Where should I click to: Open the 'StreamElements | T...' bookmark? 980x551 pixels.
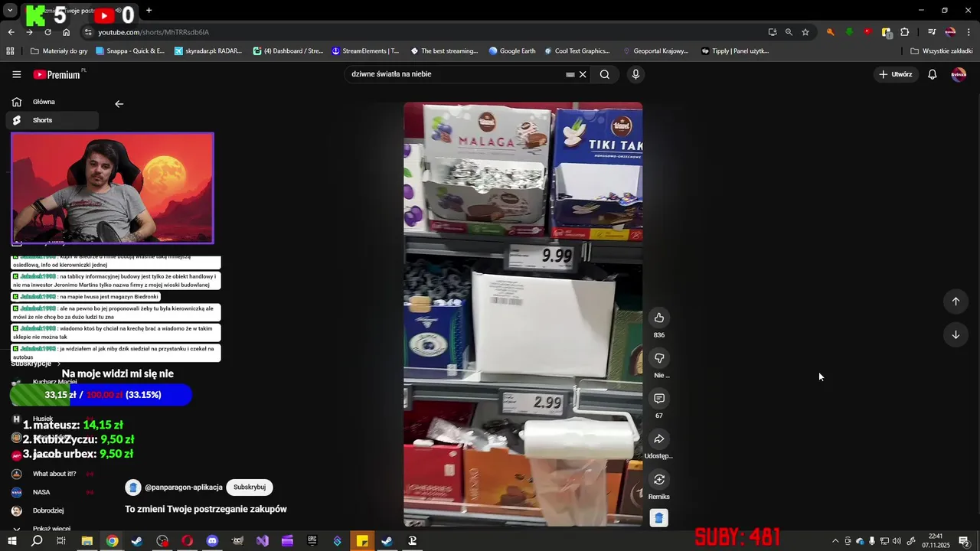[365, 51]
